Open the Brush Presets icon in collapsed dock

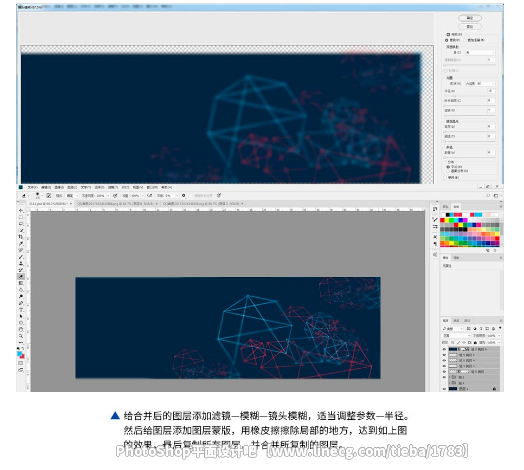(x=435, y=227)
